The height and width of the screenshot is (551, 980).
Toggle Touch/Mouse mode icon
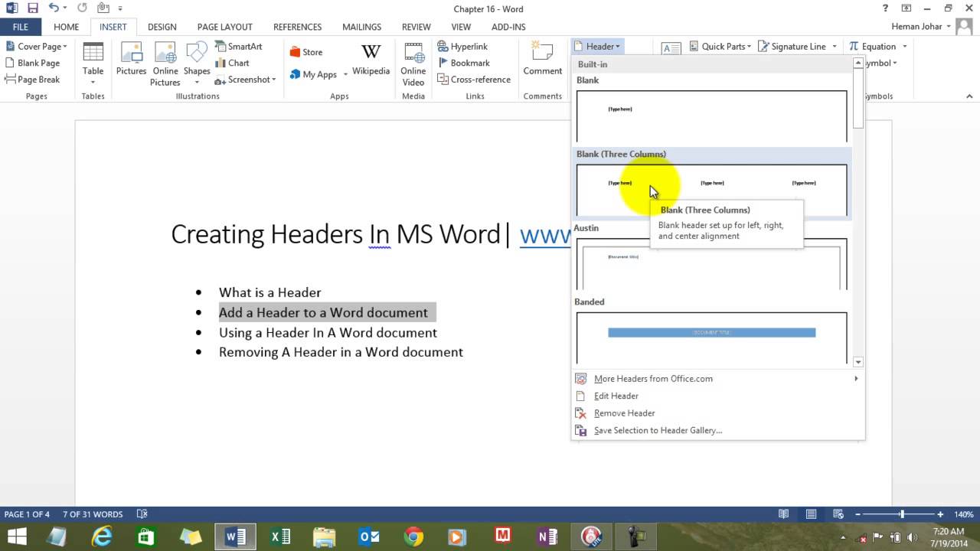(103, 8)
